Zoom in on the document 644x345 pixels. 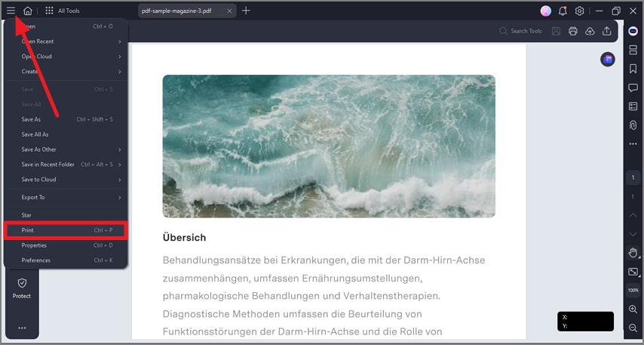click(633, 310)
